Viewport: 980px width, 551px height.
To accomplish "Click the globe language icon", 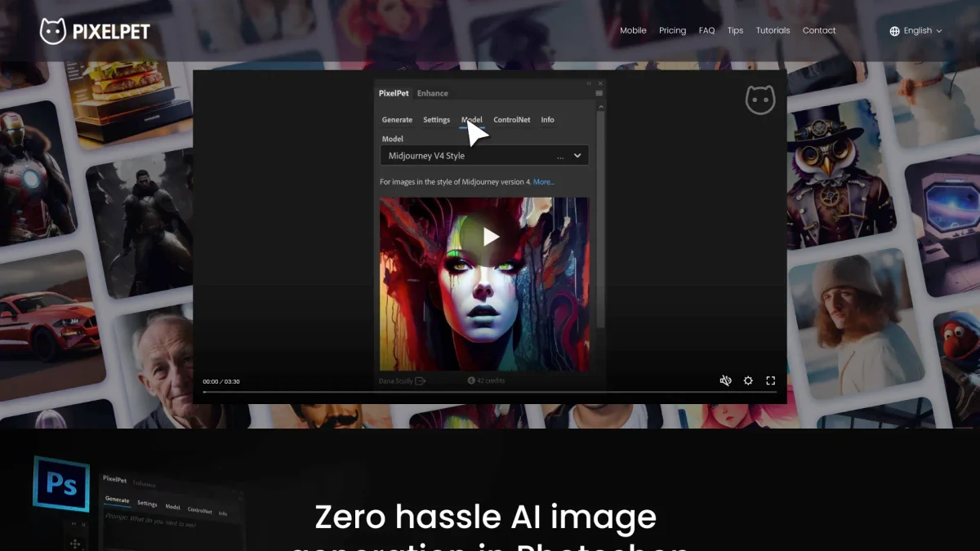I will click(894, 31).
